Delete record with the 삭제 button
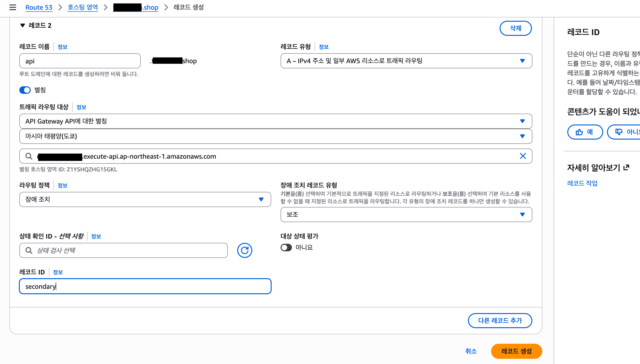Screen dimensions: 640x364 click(516, 28)
